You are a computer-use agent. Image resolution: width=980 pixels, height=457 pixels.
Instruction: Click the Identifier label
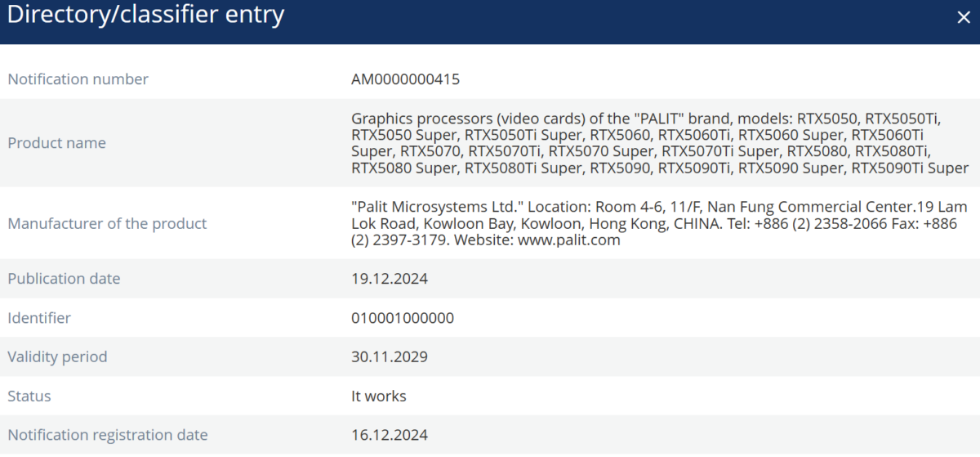pos(39,318)
